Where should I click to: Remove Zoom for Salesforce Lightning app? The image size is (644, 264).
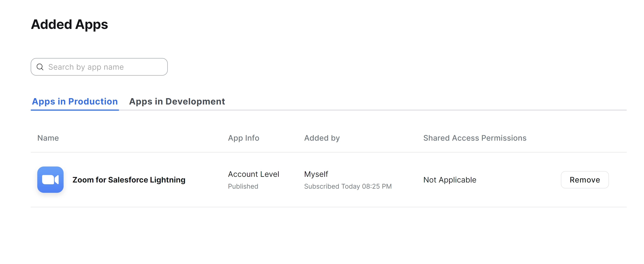pos(585,180)
